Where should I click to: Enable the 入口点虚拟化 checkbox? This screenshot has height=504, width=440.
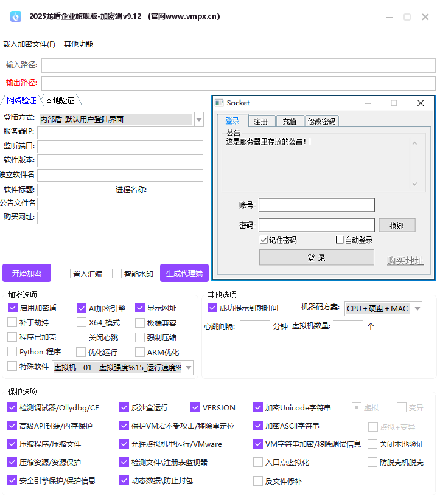click(x=258, y=462)
